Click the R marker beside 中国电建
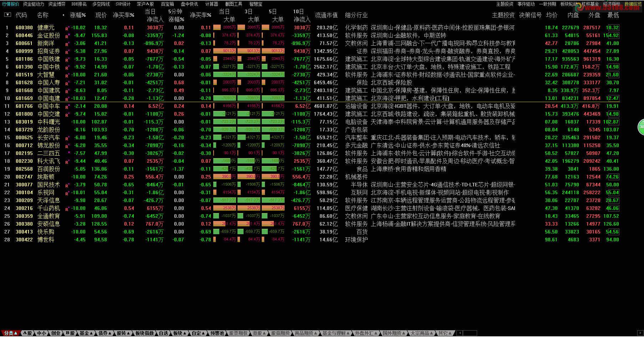644x337 pixels. (67, 99)
